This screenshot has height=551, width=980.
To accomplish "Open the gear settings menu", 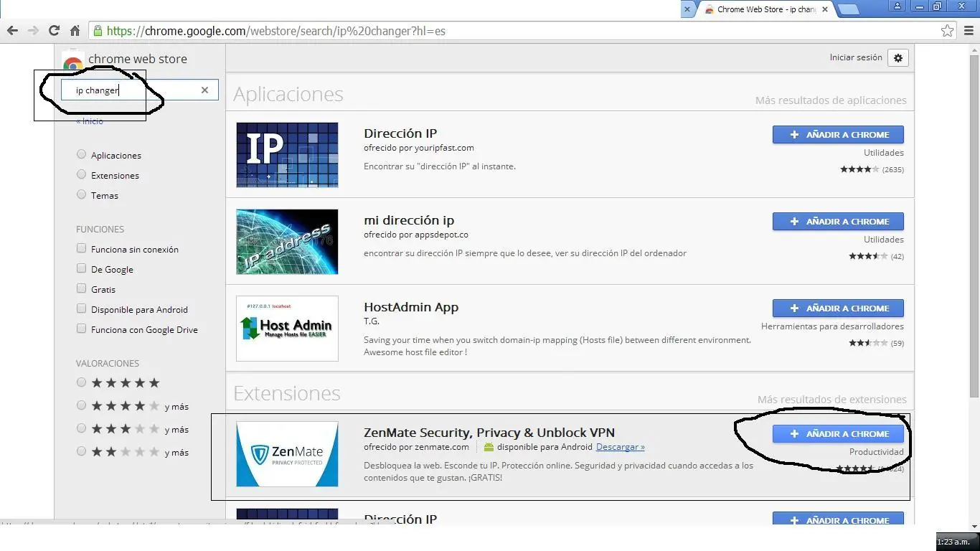I will coord(898,58).
